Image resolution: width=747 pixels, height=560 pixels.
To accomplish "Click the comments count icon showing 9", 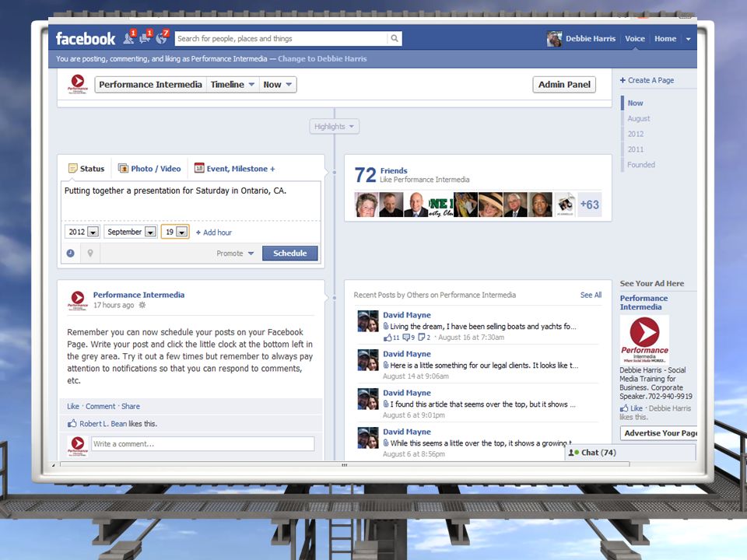I will [406, 337].
